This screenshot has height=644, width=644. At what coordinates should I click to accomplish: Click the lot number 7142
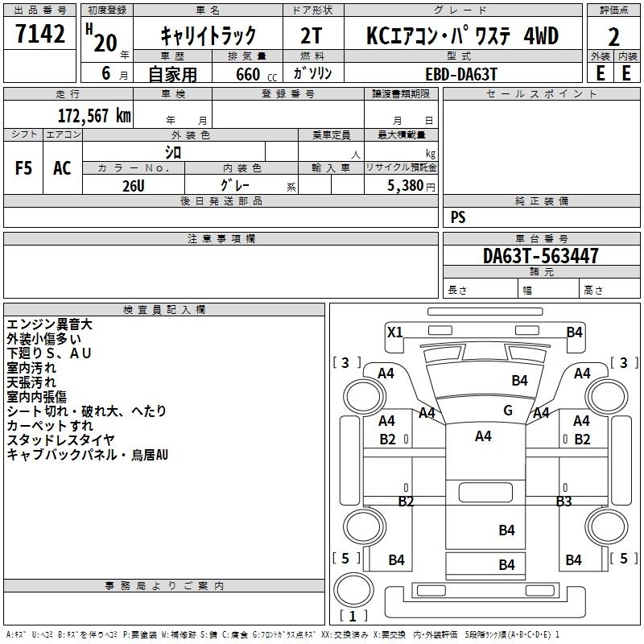point(40,35)
